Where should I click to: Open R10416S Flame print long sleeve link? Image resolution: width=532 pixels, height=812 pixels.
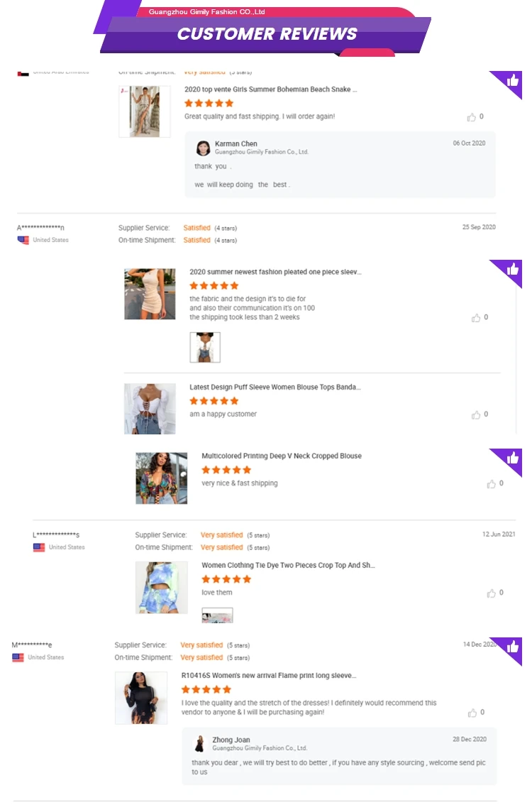(x=269, y=675)
